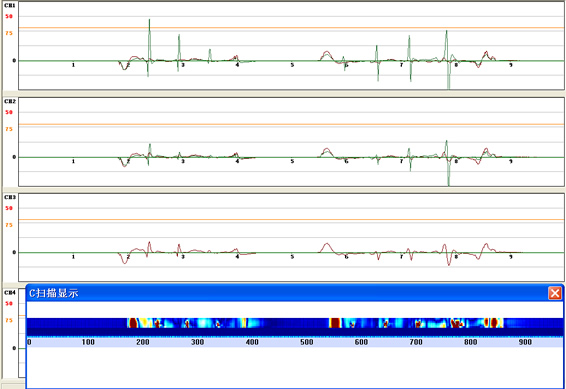This screenshot has width=566, height=389.
Task: Click marker 9 in the CH1 plot
Action: coord(510,65)
